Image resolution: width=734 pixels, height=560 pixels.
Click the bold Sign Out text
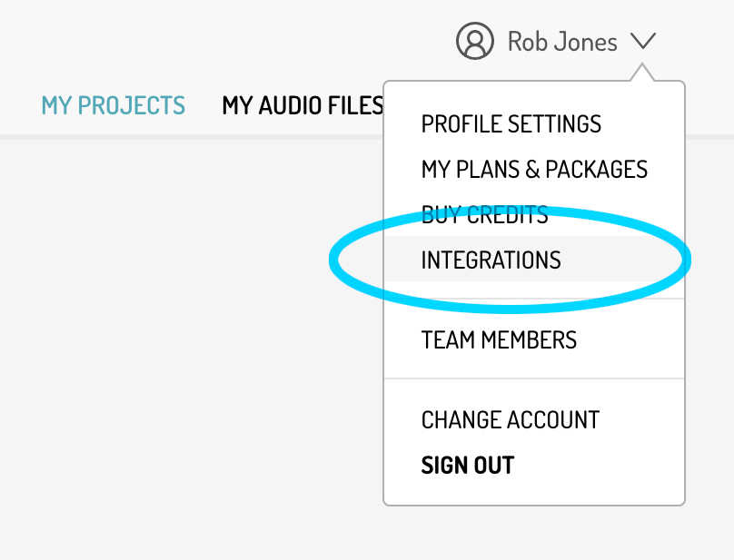click(468, 465)
